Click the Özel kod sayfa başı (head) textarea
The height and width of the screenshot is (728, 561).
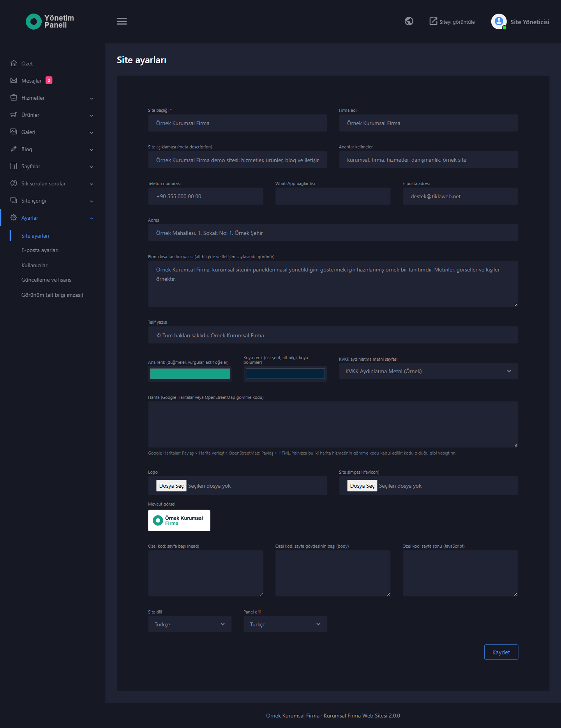(206, 573)
